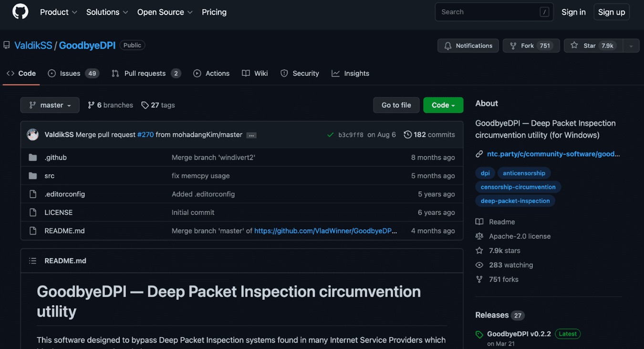644x349 pixels.
Task: Open the .editorconfig file name
Action: click(x=64, y=194)
